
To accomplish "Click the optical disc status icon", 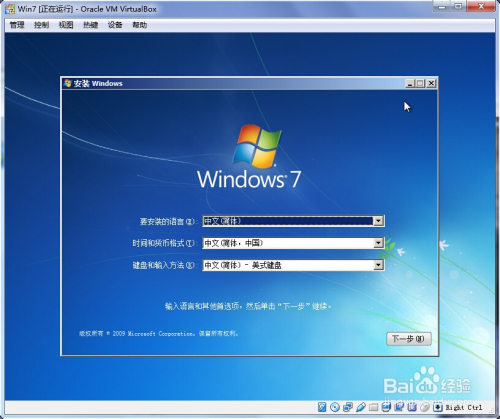I will coord(335,407).
